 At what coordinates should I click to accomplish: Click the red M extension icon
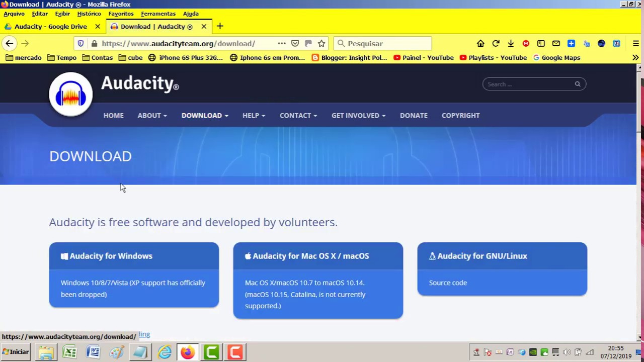click(x=526, y=44)
